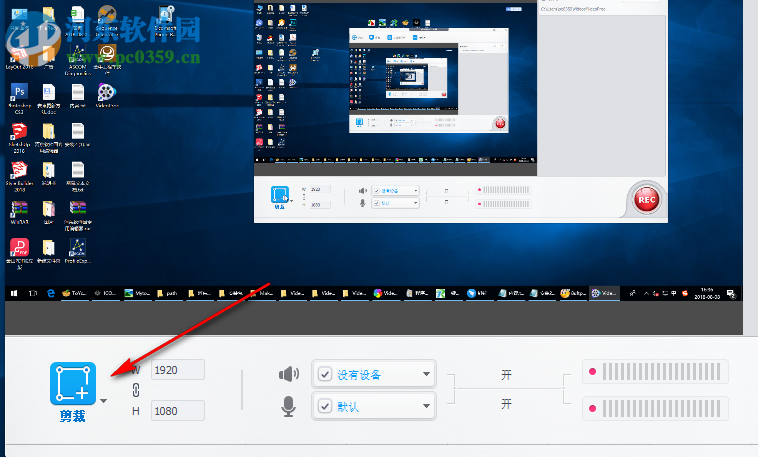The image size is (758, 457).
Task: Click the red REC button in the preview
Action: click(x=646, y=200)
